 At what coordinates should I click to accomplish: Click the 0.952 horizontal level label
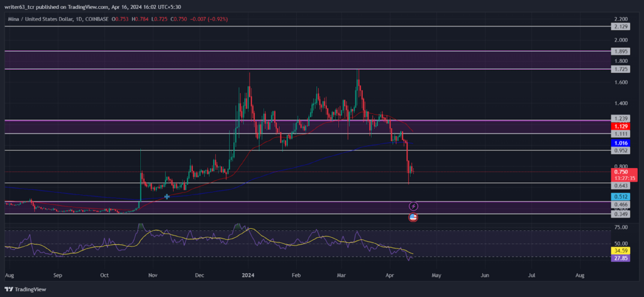[x=619, y=151]
